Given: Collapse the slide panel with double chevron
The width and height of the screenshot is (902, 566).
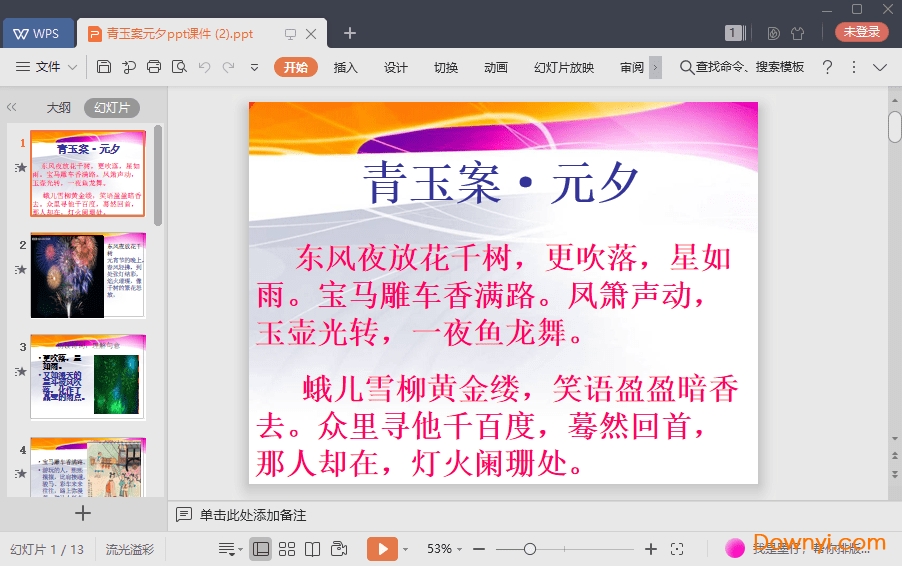Looking at the screenshot, I should click(12, 107).
